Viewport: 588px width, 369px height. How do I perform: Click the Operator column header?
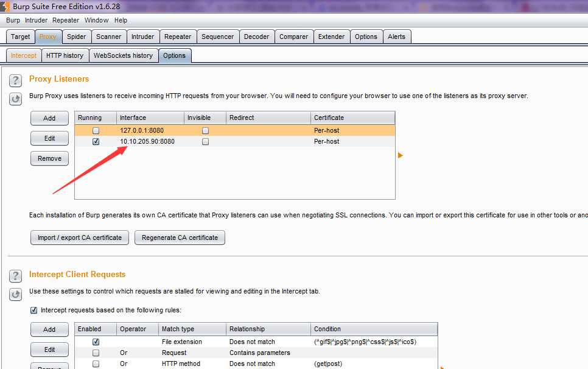point(137,329)
